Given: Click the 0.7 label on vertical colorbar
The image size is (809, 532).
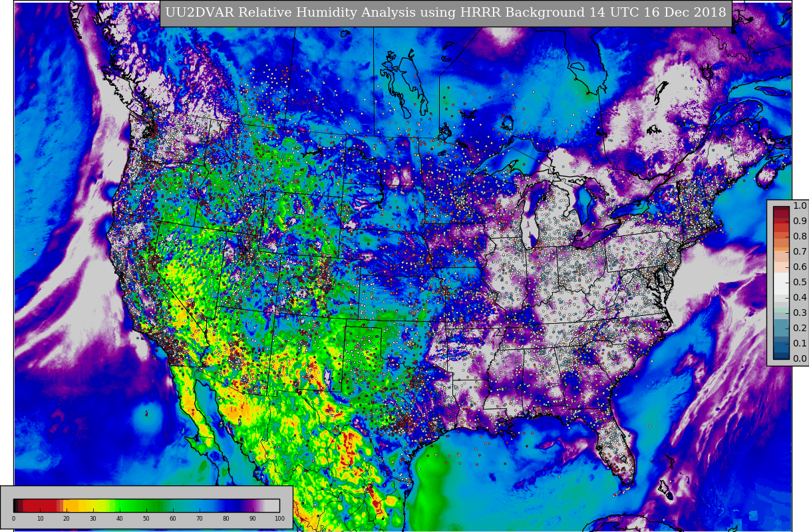Looking at the screenshot, I should pos(800,251).
